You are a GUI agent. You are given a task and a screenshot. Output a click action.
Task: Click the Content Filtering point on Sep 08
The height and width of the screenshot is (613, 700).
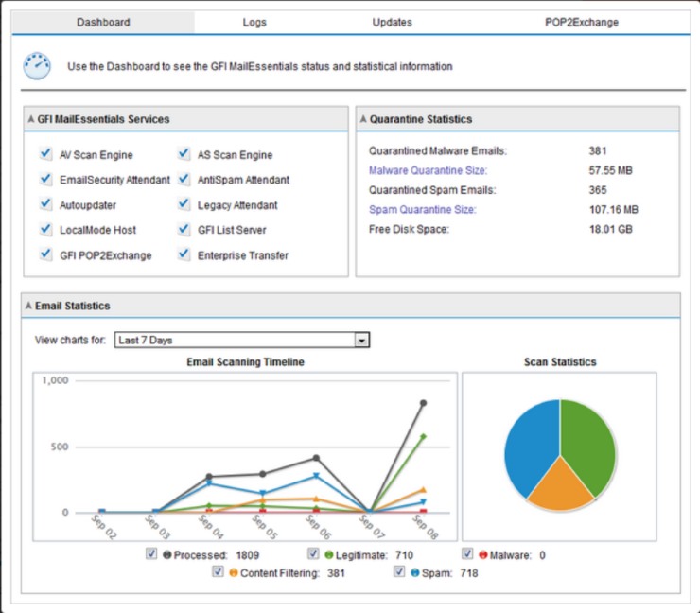(x=423, y=490)
